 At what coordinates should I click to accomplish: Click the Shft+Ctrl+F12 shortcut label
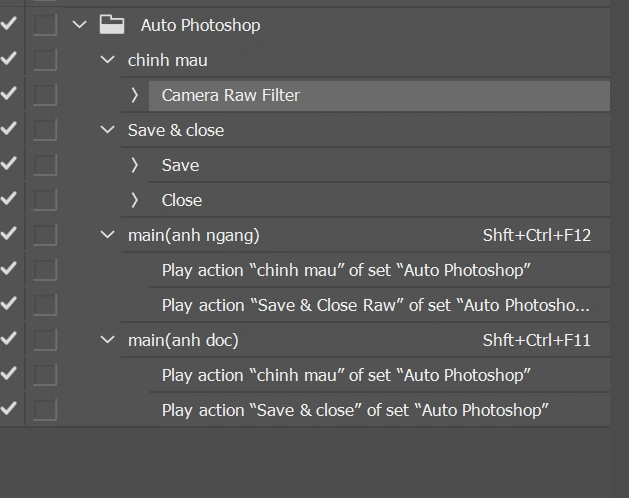coord(536,235)
